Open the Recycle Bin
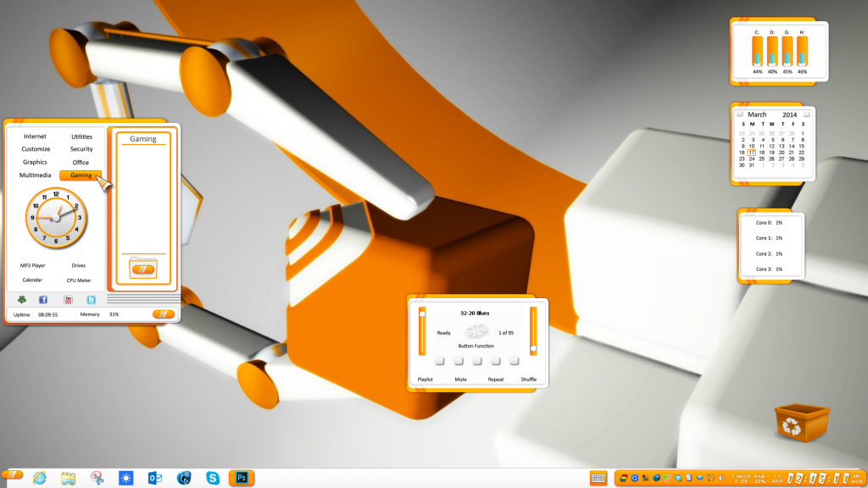Image resolution: width=868 pixels, height=488 pixels. [x=802, y=424]
